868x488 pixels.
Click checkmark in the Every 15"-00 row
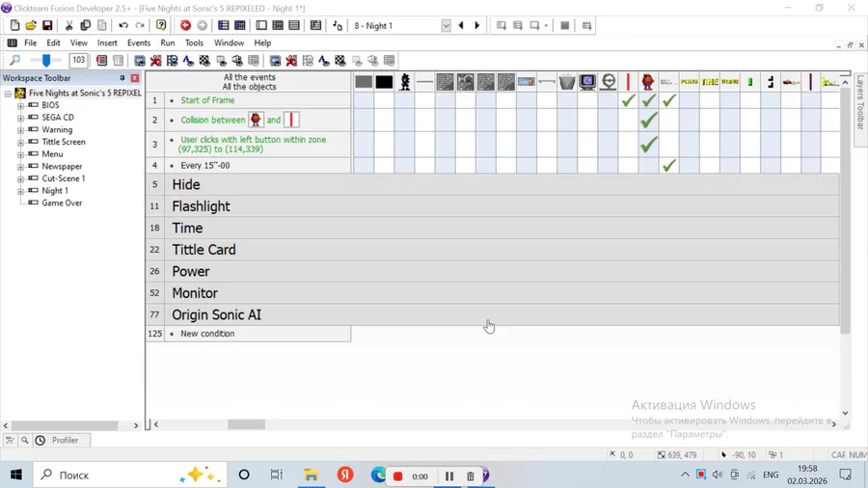(668, 165)
